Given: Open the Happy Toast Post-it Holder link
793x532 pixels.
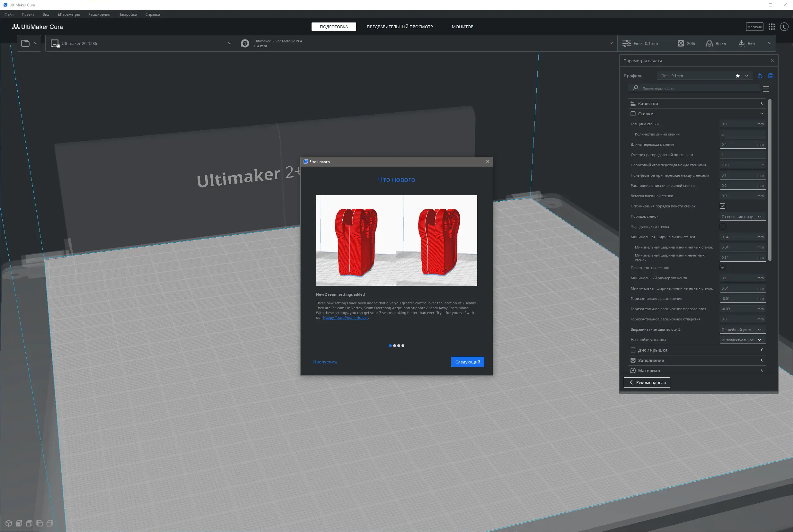Looking at the screenshot, I should (x=345, y=318).
